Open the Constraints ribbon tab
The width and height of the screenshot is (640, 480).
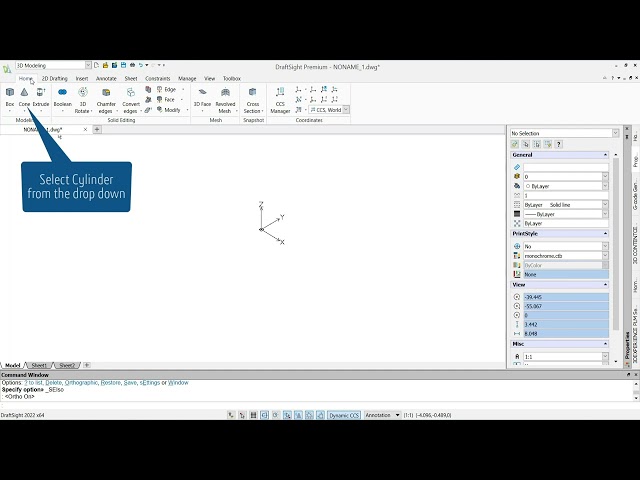tap(158, 78)
